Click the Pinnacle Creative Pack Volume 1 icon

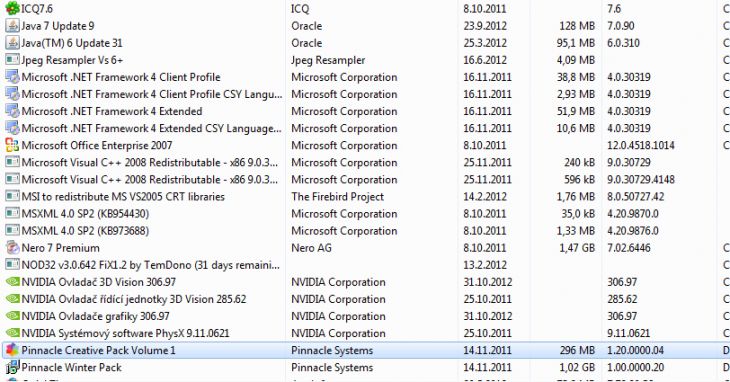click(12, 350)
